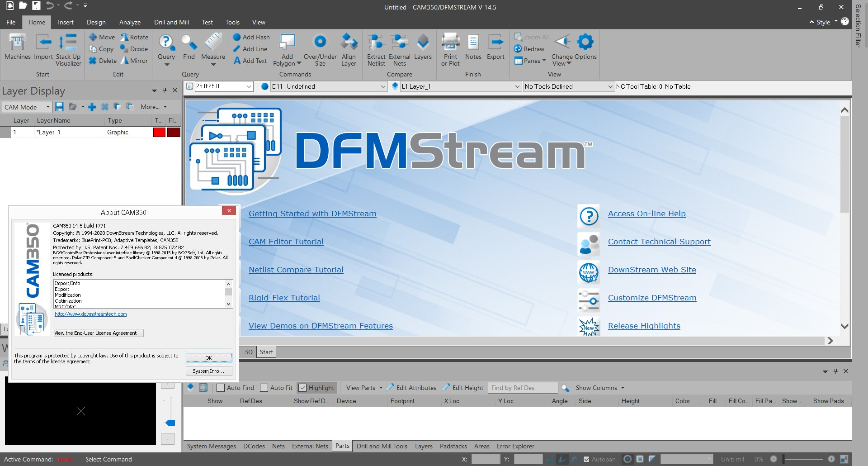The height and width of the screenshot is (466, 868).
Task: Open the Panes dropdown
Action: (x=544, y=61)
